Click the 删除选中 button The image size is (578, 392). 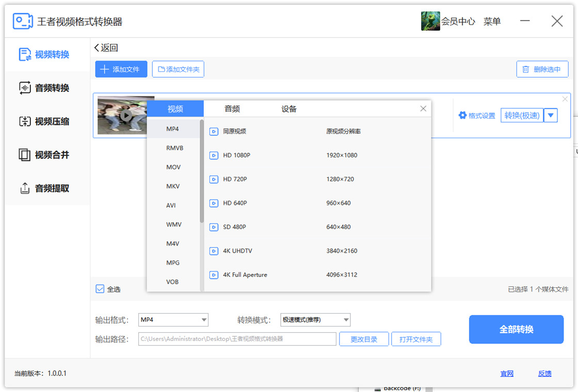click(542, 69)
